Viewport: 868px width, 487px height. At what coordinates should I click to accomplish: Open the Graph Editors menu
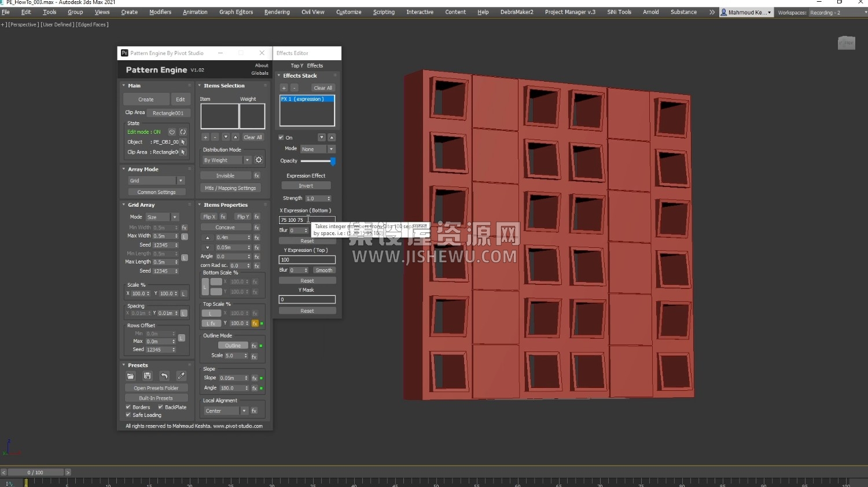click(x=236, y=12)
